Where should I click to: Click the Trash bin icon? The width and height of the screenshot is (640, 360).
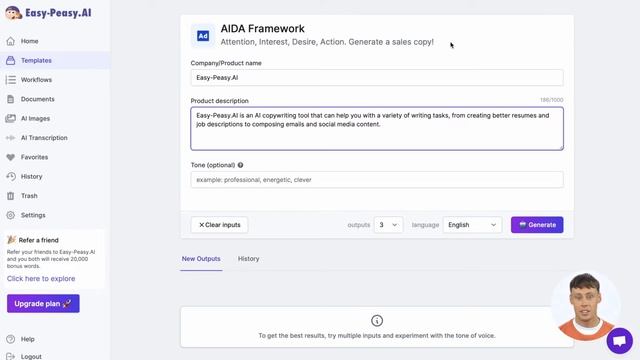coord(11,196)
